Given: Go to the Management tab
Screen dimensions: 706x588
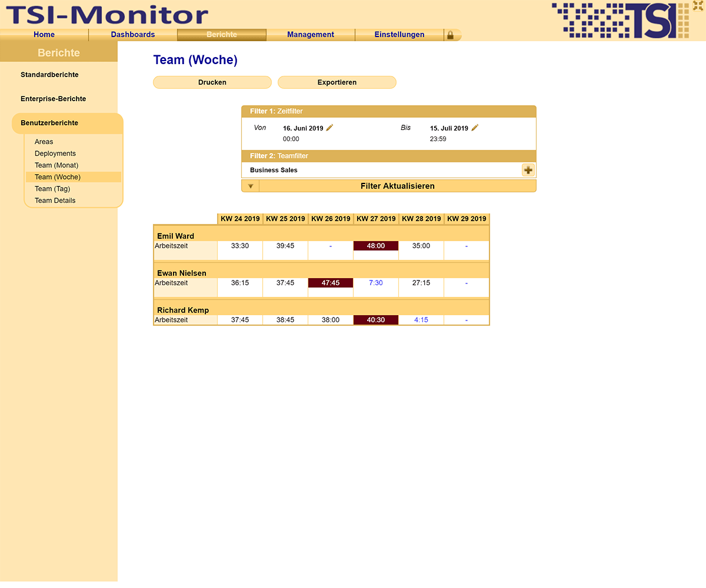Looking at the screenshot, I should [311, 35].
